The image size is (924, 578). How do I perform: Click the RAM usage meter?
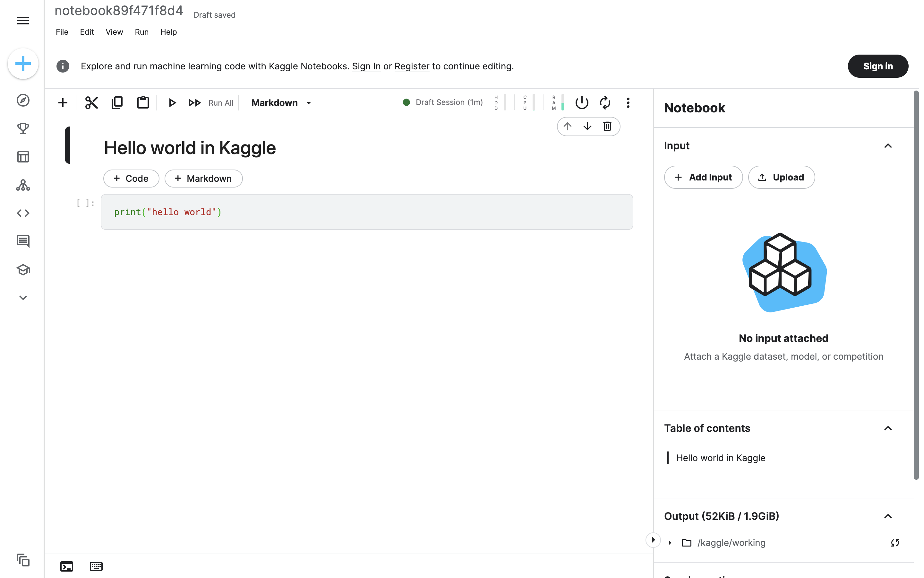coord(558,102)
